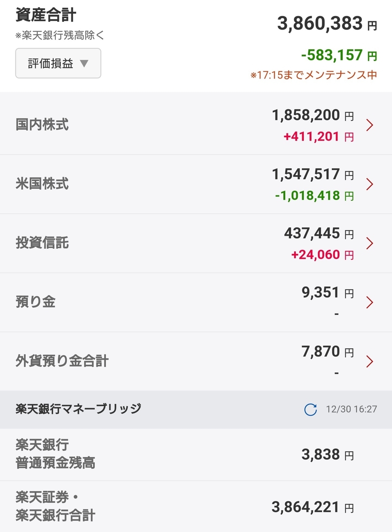Click the total loss -583,157 円
The height and width of the screenshot is (532, 392).
(x=339, y=56)
